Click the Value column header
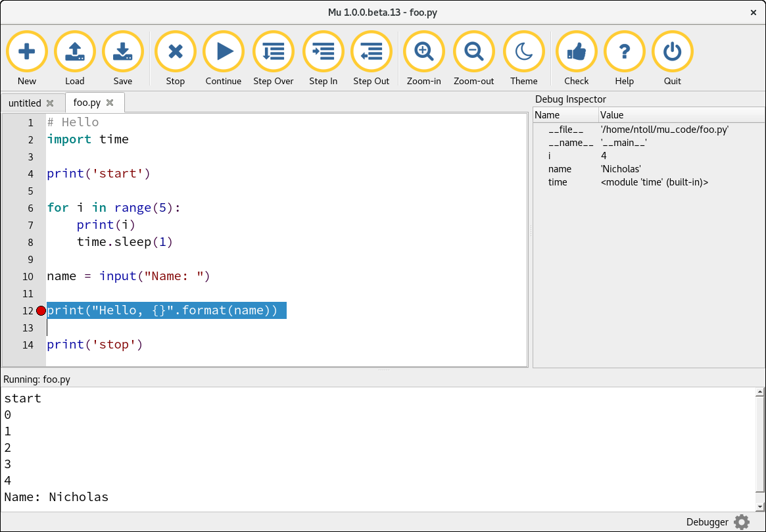Viewport: 766px width, 532px height. (682, 115)
